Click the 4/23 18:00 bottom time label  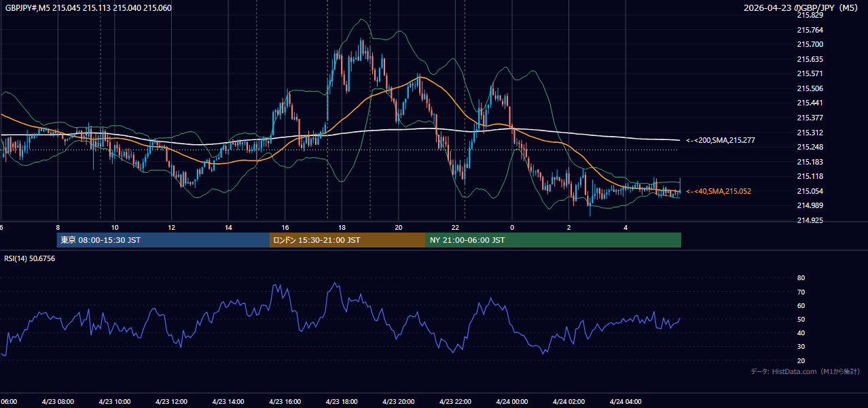[342, 401]
